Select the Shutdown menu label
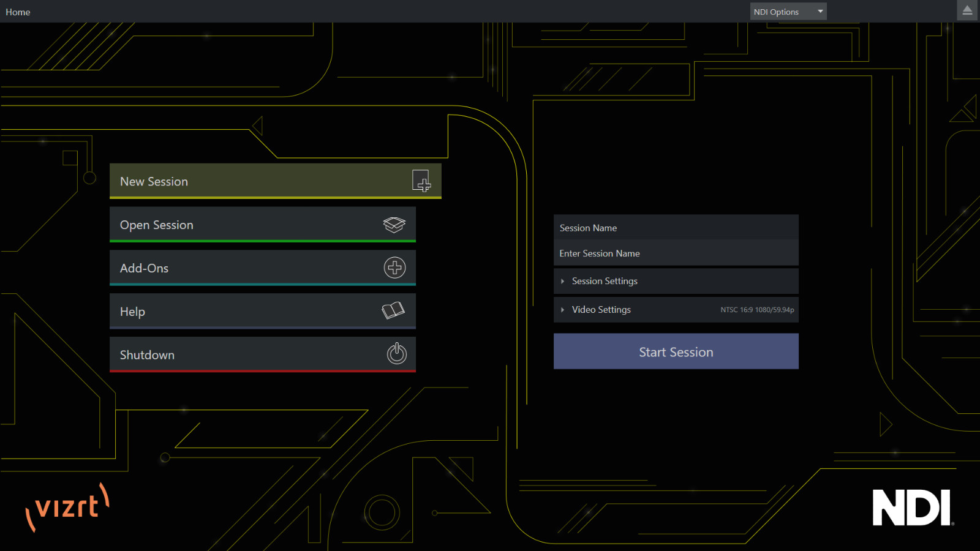 tap(147, 355)
